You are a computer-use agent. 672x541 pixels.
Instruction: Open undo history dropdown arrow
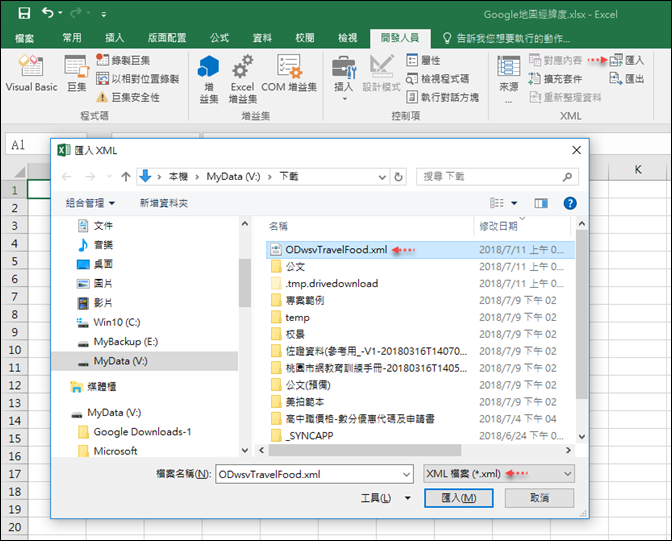tap(60, 13)
